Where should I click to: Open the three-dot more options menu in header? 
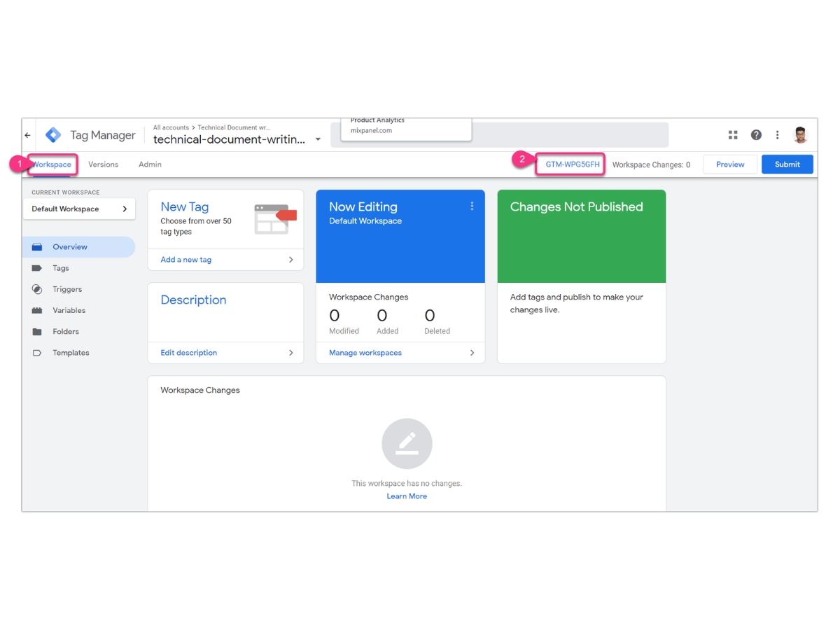click(777, 135)
